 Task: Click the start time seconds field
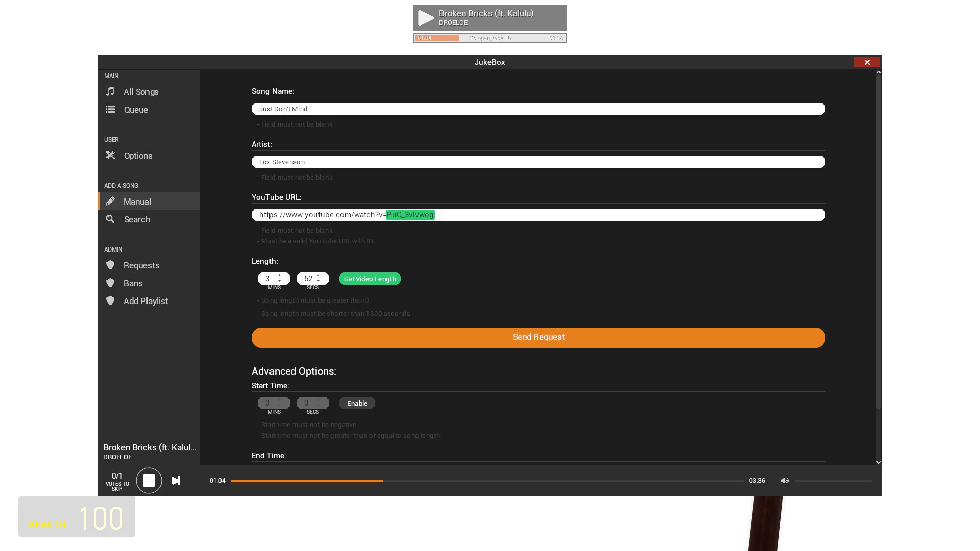point(313,403)
